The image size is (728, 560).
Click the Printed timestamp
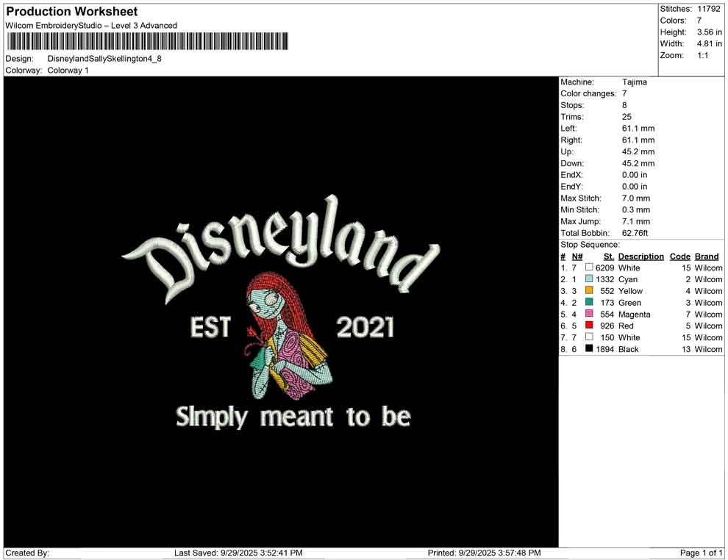coord(485,553)
